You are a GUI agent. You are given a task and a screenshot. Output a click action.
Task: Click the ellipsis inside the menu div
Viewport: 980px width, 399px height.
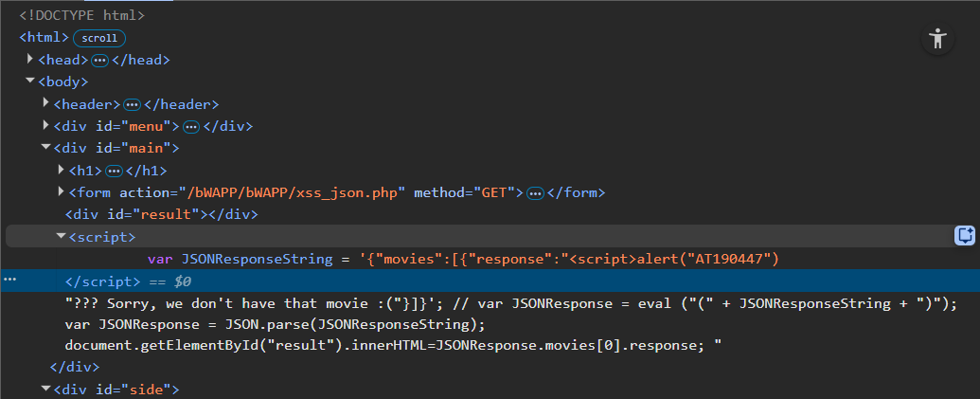pyautogui.click(x=190, y=127)
